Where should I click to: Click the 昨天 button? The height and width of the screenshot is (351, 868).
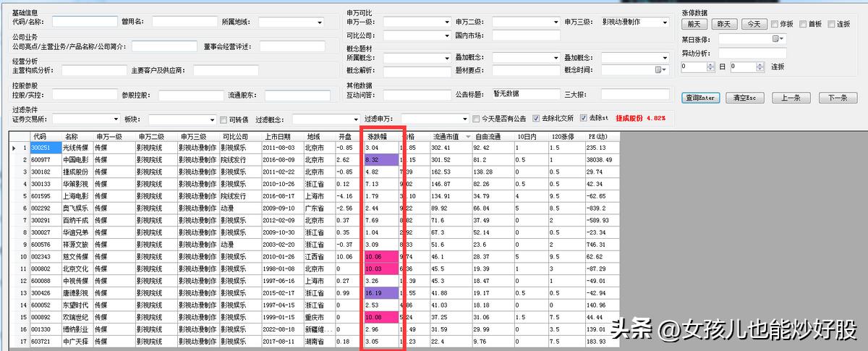(x=724, y=24)
